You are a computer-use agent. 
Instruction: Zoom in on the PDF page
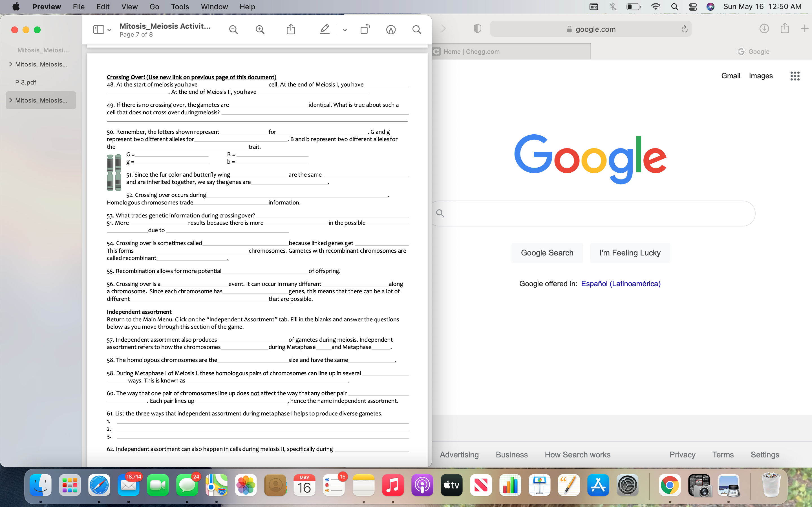(260, 30)
